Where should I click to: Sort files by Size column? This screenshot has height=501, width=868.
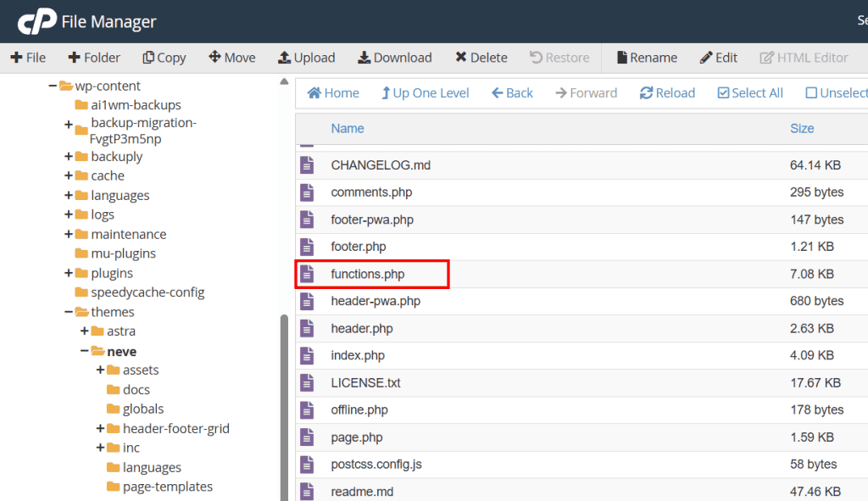click(802, 129)
